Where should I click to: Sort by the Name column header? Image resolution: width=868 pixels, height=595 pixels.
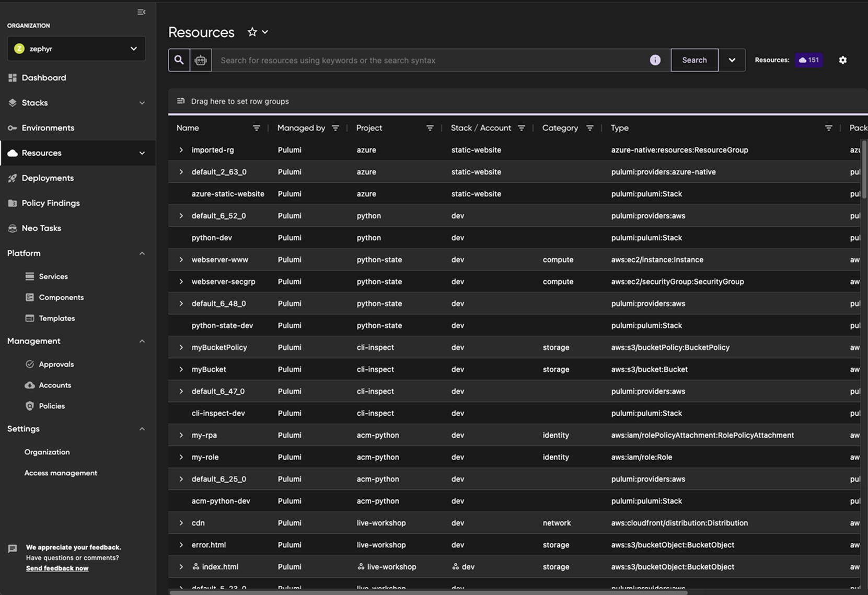(x=188, y=128)
